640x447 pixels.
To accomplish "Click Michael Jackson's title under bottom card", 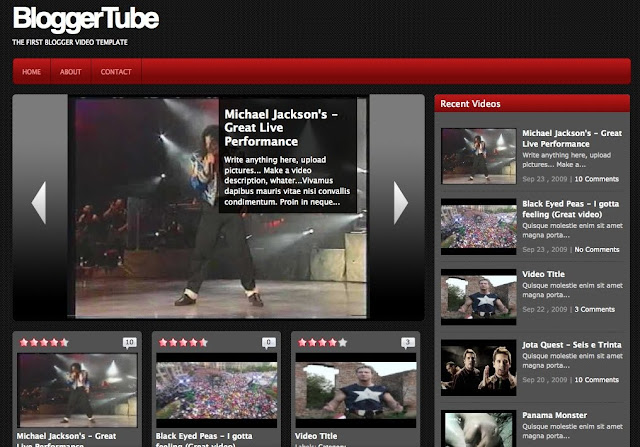I will (66, 439).
